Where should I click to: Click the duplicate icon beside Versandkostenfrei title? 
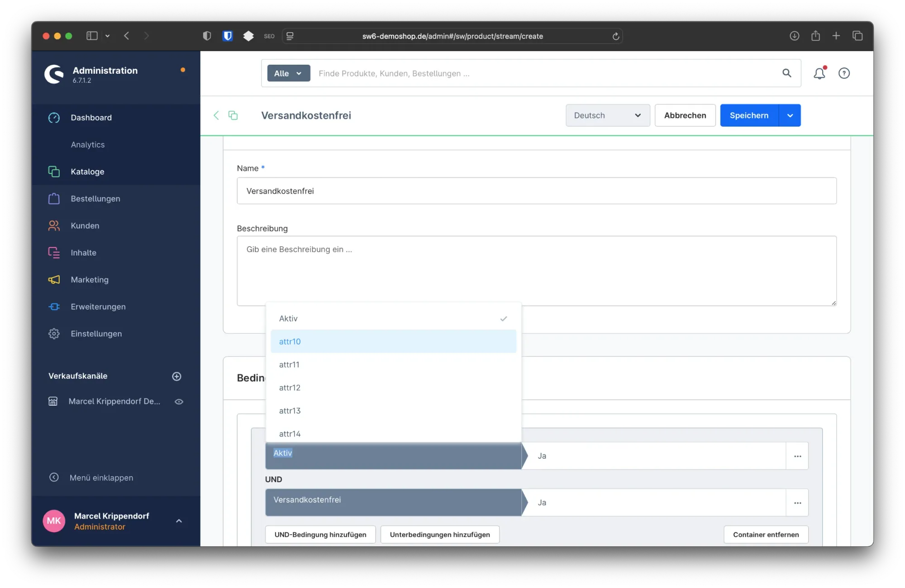[233, 115]
